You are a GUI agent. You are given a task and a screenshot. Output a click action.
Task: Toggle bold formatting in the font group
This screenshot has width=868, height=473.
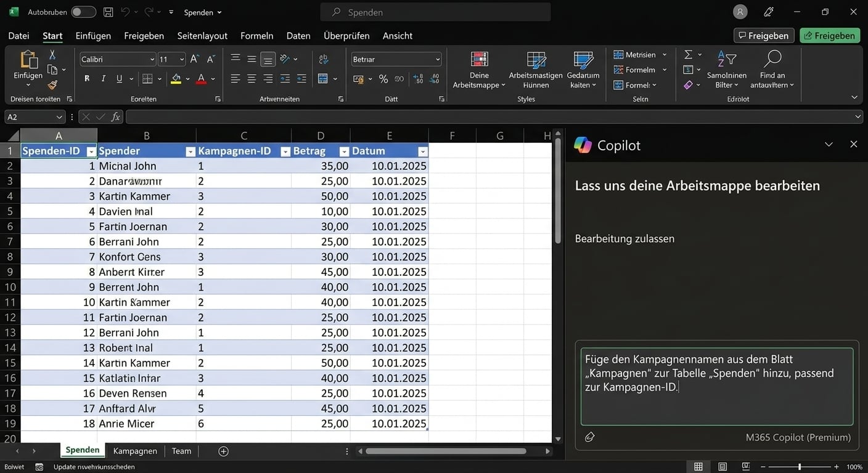[x=87, y=79]
